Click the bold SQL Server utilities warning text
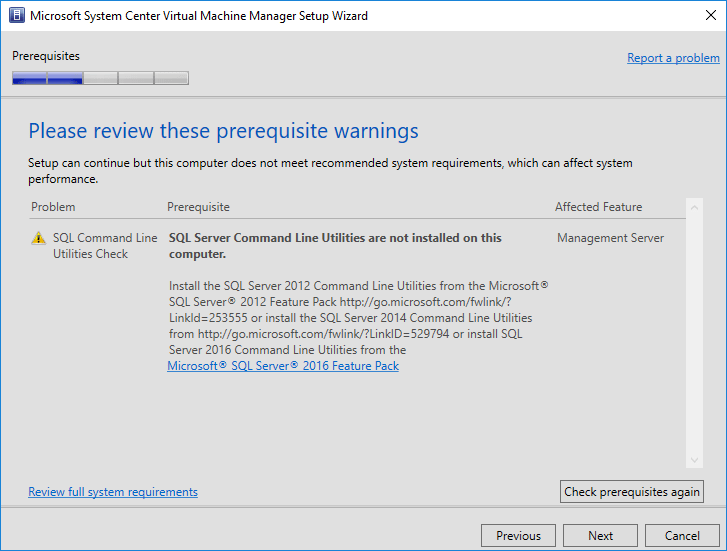Viewport: 727px width, 551px height. 335,246
